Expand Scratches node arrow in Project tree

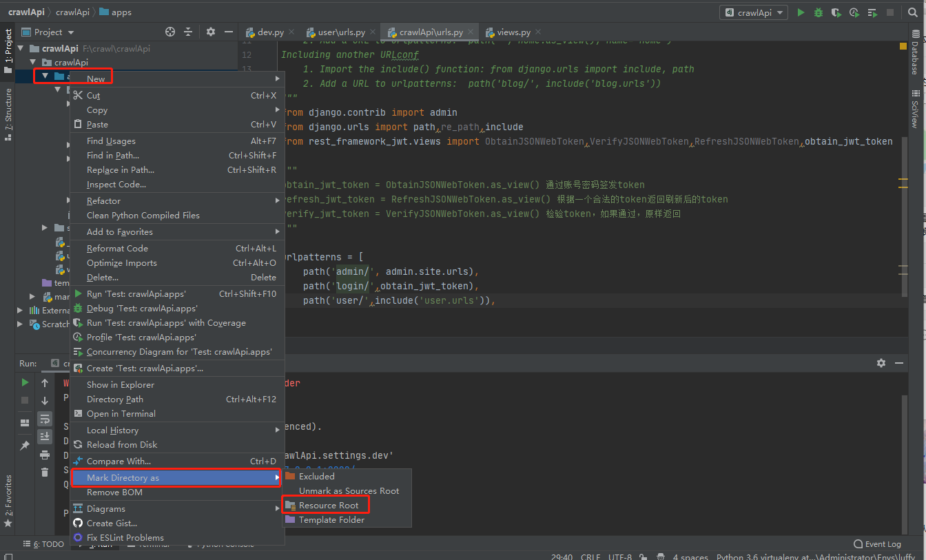coord(20,324)
